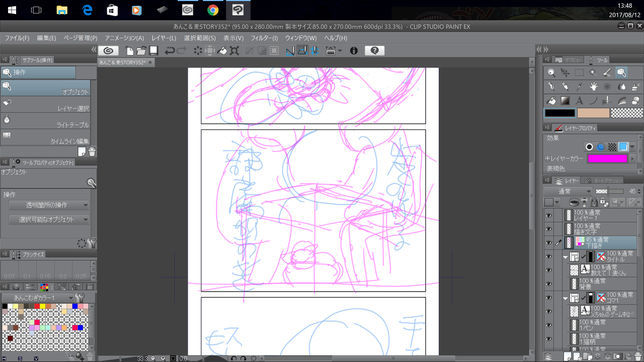Hide the 教えて！麦くん text layer
The height and width of the screenshot is (362, 644).
548,270
